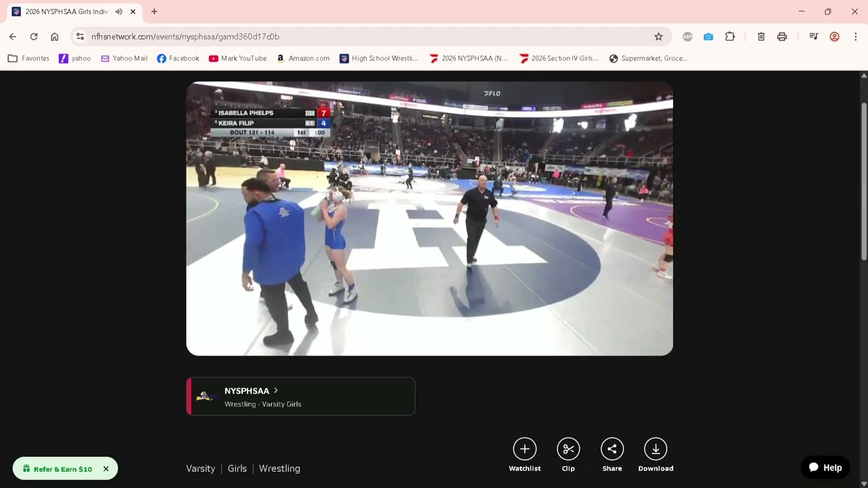Viewport: 868px width, 488px height.
Task: Bookmark this page with the star icon
Action: 658,37
